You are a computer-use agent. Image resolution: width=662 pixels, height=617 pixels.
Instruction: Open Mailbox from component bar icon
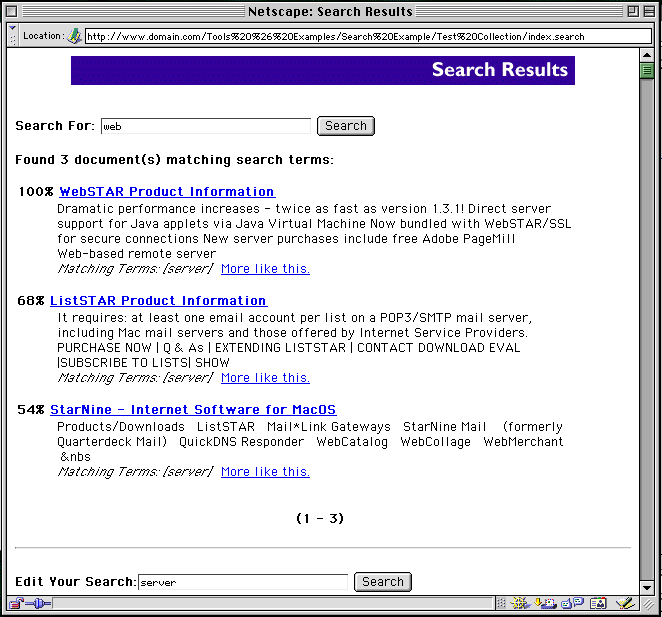[x=545, y=603]
